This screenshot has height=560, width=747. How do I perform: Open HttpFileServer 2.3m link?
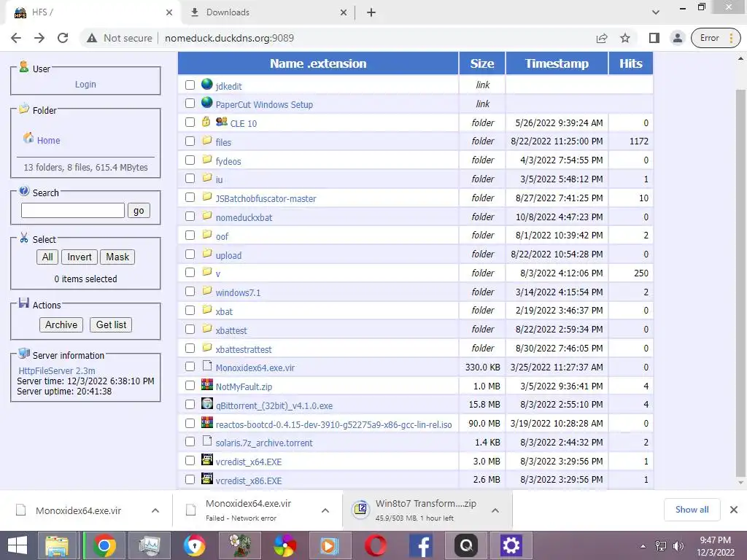57,370
